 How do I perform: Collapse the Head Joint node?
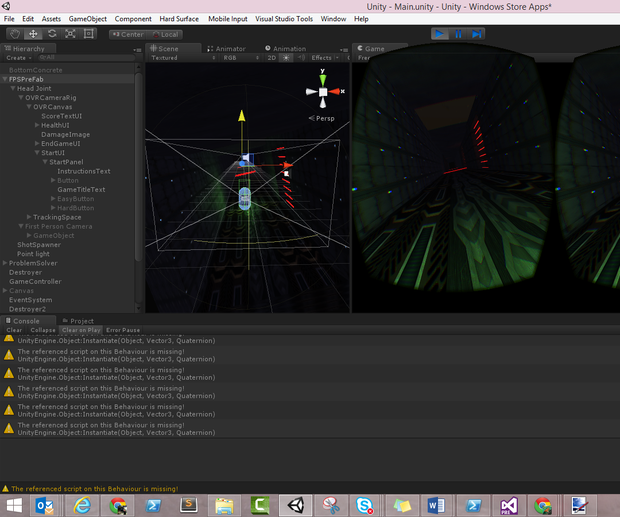13,88
